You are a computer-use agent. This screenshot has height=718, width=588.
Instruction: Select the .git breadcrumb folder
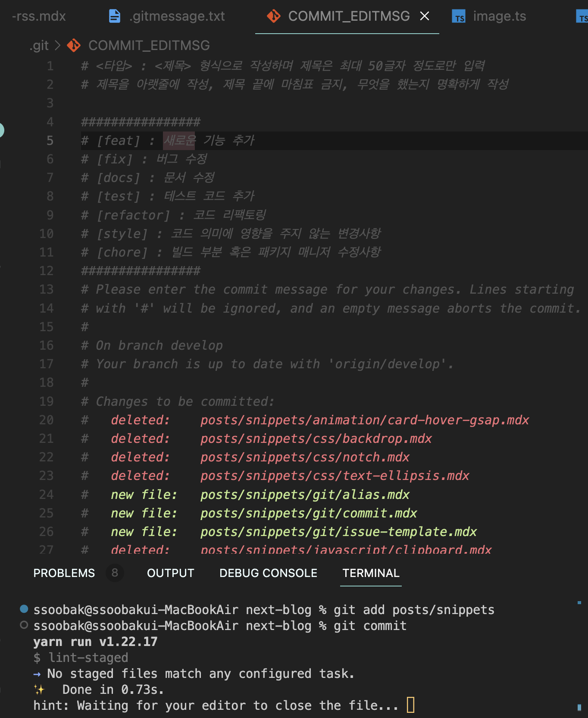39,45
